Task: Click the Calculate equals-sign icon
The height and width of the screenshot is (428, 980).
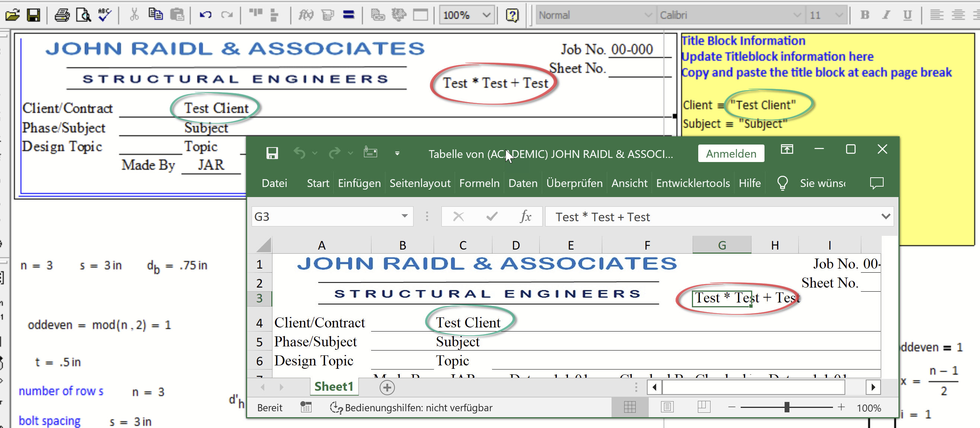Action: pyautogui.click(x=348, y=15)
